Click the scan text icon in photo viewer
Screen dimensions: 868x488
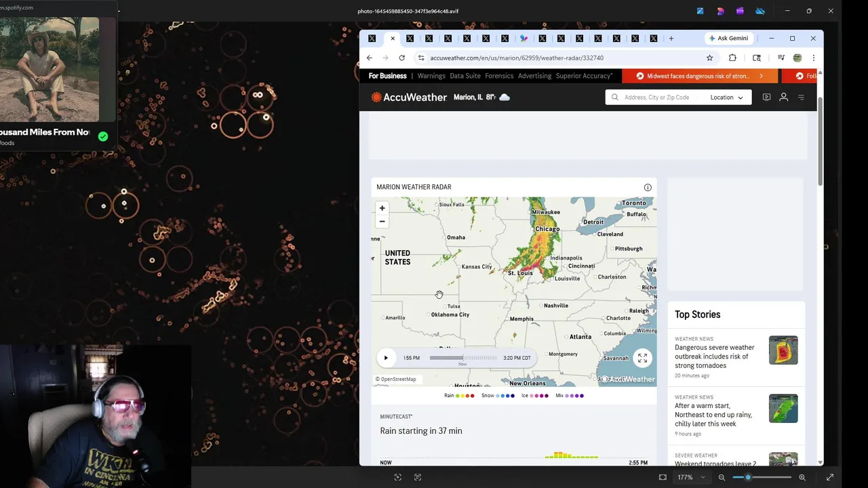pos(418,477)
